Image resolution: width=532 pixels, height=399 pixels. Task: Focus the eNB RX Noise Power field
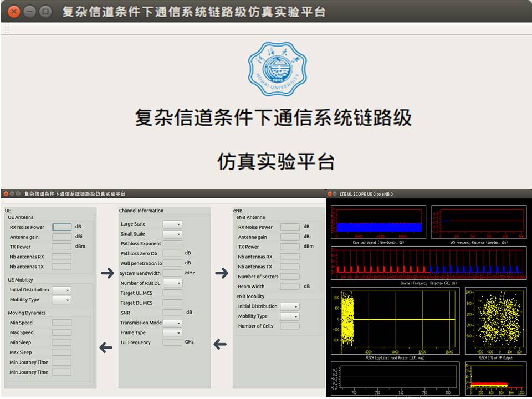(x=290, y=227)
